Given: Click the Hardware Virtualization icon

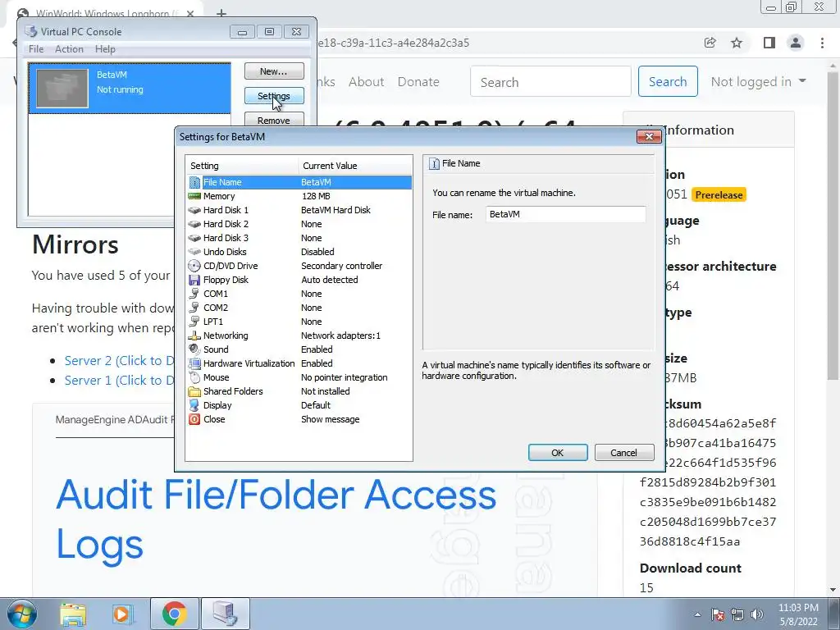Looking at the screenshot, I should (x=194, y=363).
